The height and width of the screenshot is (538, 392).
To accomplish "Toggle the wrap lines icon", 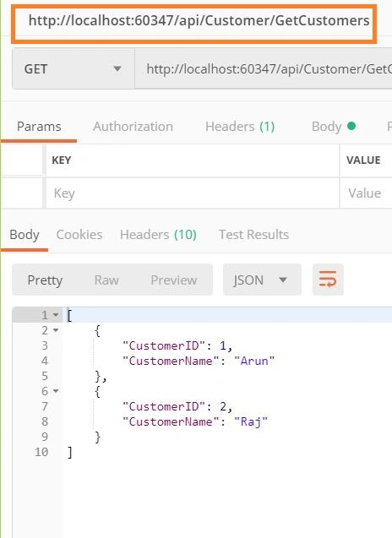I will coord(328,280).
